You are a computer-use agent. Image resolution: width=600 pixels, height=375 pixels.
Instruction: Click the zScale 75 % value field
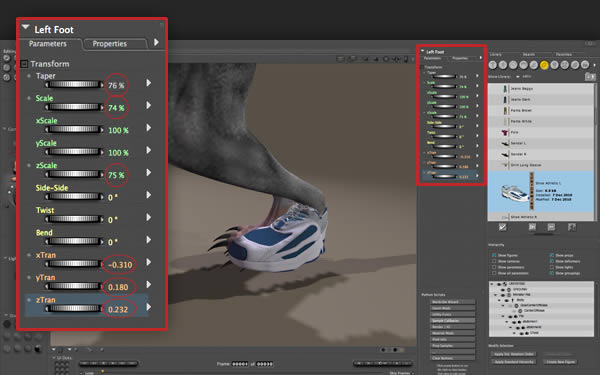point(116,175)
